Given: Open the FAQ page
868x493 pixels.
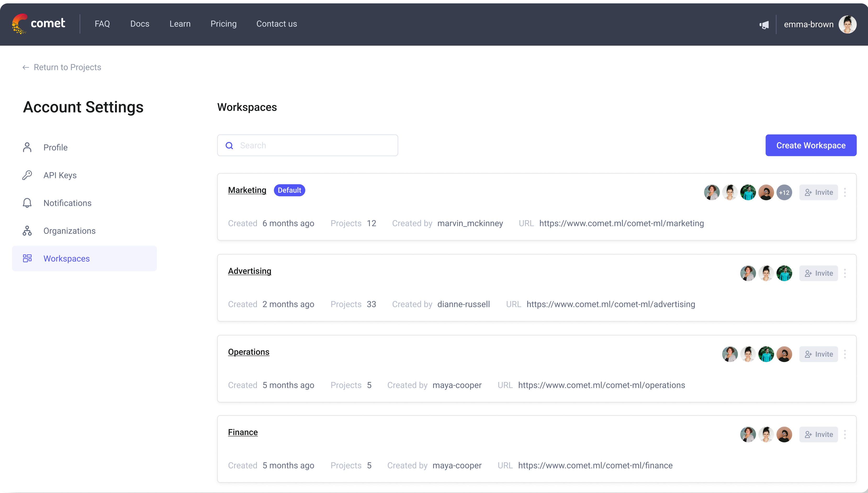Looking at the screenshot, I should click(102, 24).
